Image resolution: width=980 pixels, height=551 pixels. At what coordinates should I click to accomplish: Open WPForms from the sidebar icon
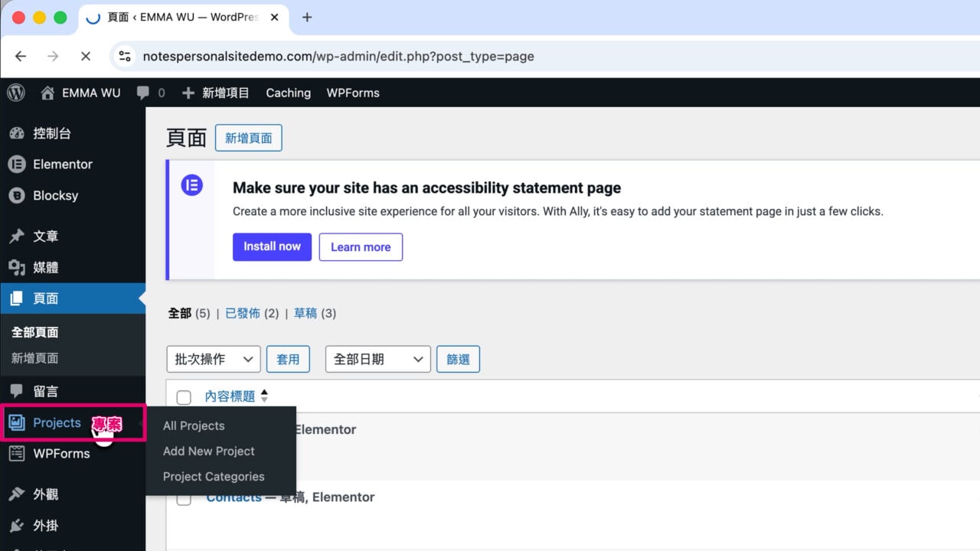tap(17, 453)
